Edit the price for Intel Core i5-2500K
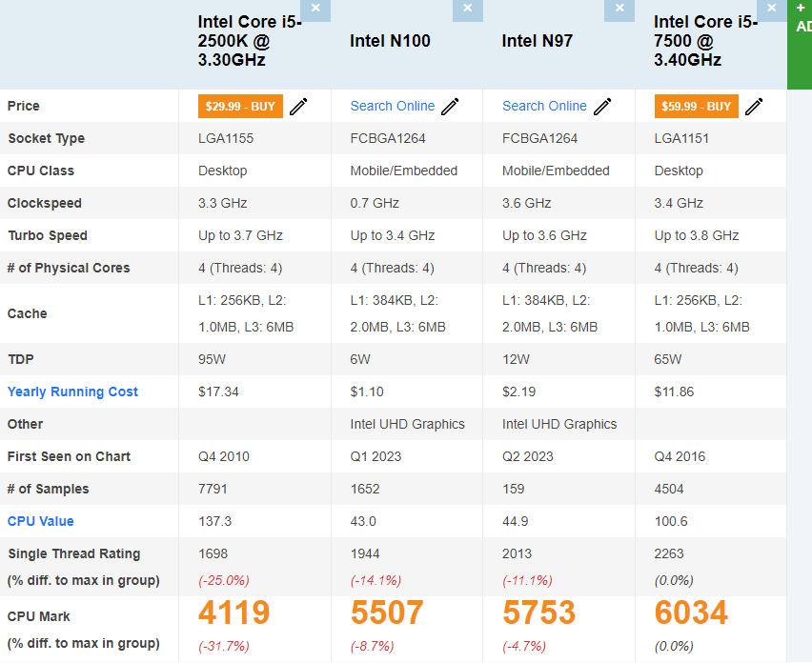The height and width of the screenshot is (663, 812). pyautogui.click(x=298, y=107)
